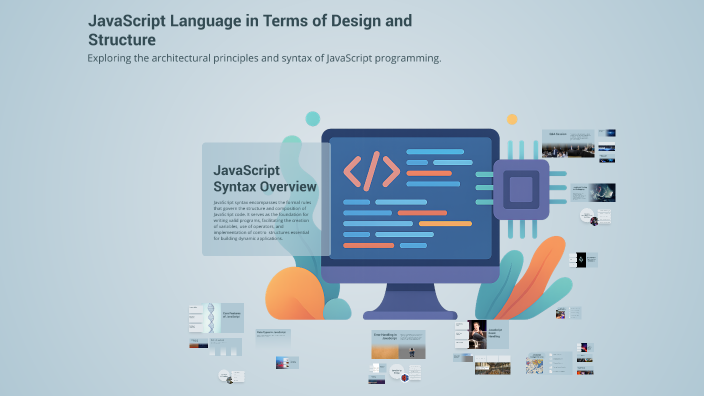Open the circular slide with the red-blue badge

(x=405, y=373)
